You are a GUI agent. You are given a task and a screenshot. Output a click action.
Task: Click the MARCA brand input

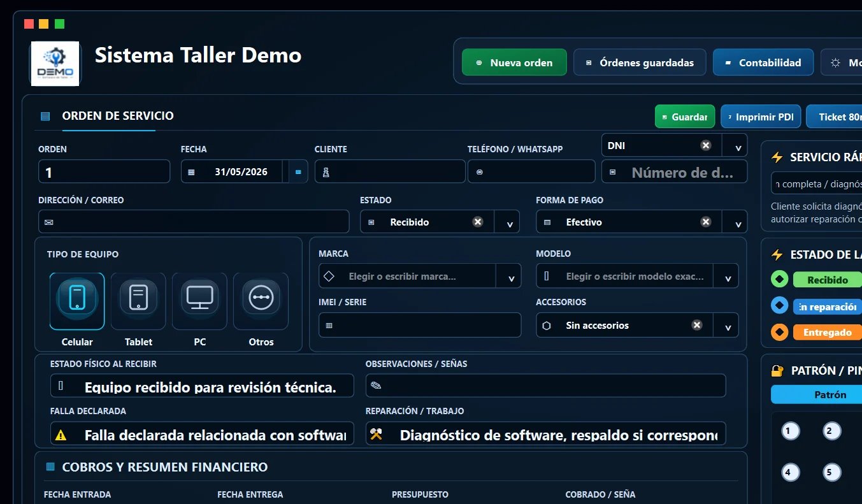tap(408, 277)
